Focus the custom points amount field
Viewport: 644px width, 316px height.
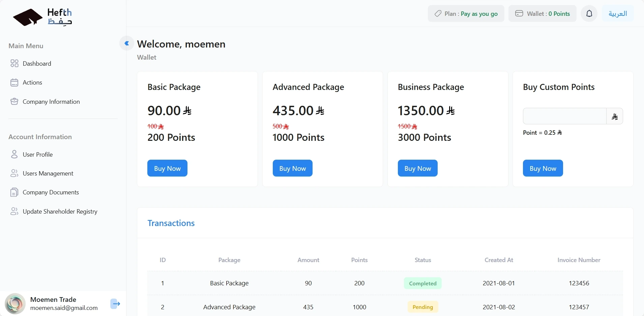[x=564, y=116]
